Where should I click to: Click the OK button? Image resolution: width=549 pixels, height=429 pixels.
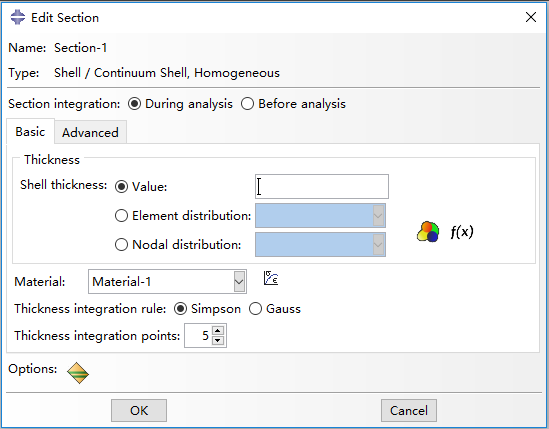coord(139,410)
